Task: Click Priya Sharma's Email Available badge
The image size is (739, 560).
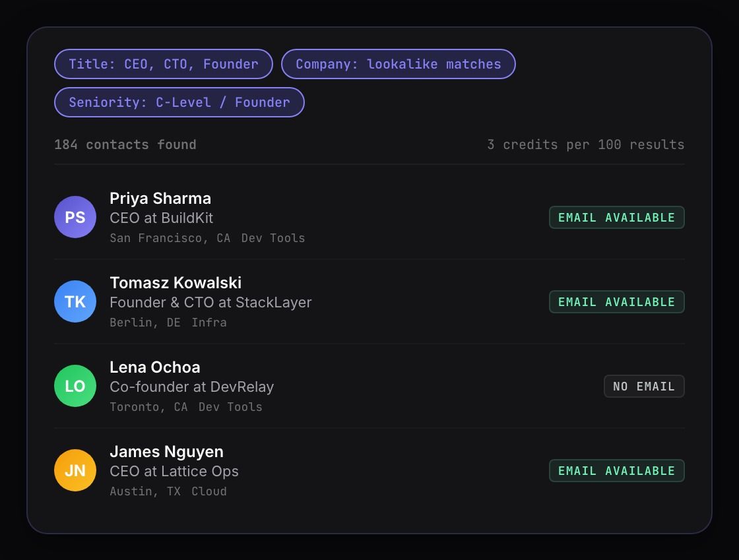Action: [616, 217]
